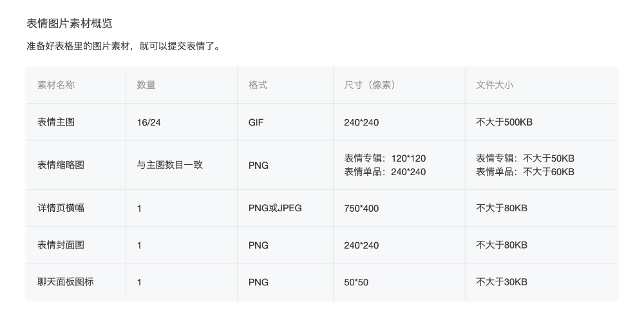The image size is (644, 322).
Task: Click the PNG或JPEG format cell
Action: (275, 208)
